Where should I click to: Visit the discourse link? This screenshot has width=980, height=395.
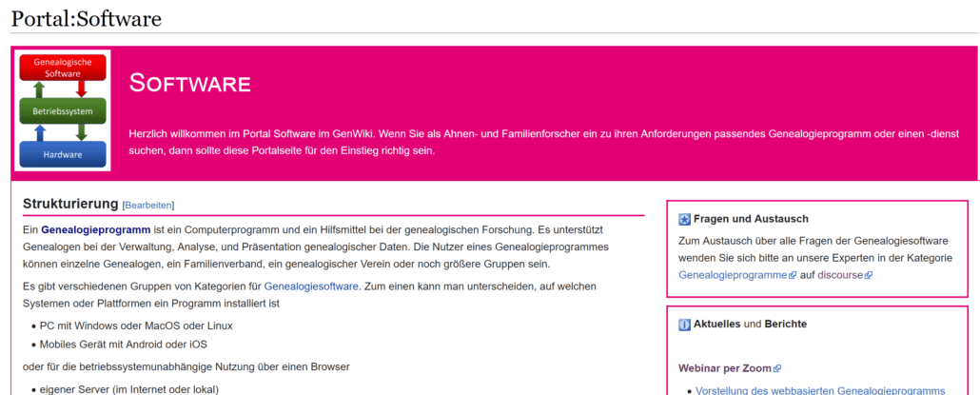[841, 274]
